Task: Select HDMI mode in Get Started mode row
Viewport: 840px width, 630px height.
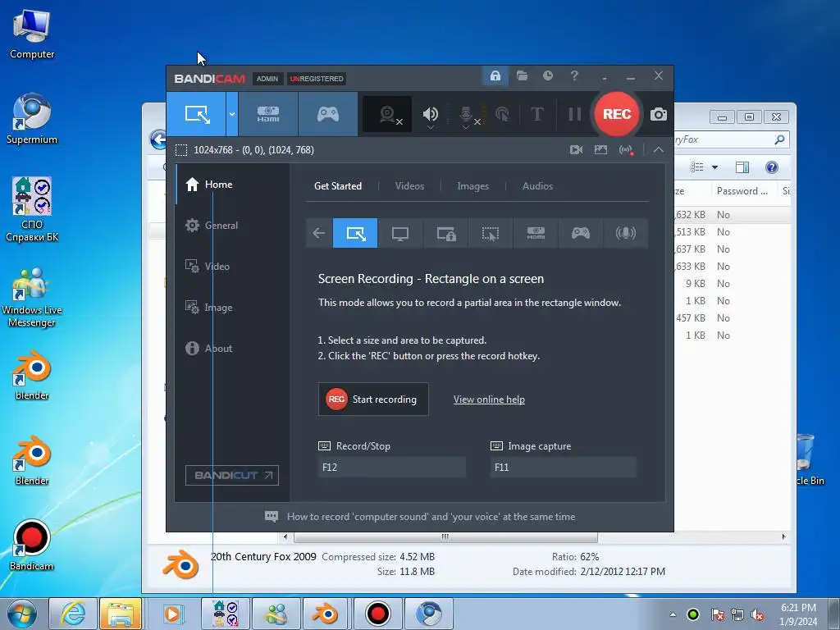Action: (x=536, y=233)
